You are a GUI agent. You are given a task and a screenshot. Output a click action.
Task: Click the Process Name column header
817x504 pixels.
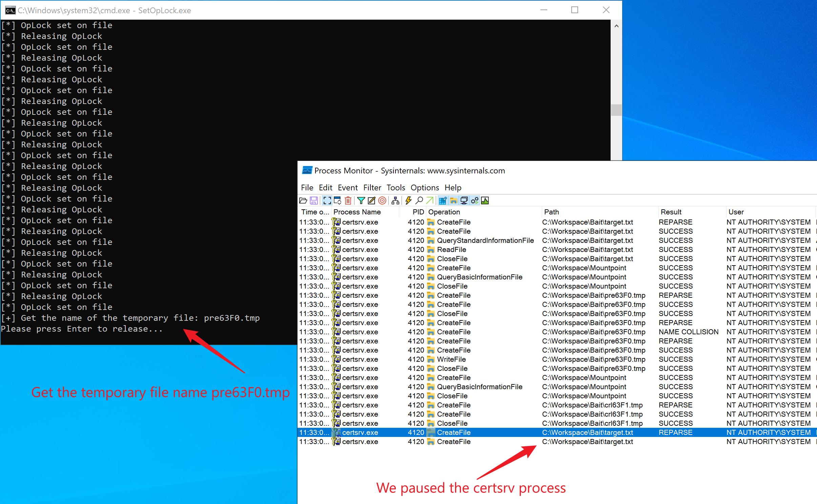coord(365,212)
